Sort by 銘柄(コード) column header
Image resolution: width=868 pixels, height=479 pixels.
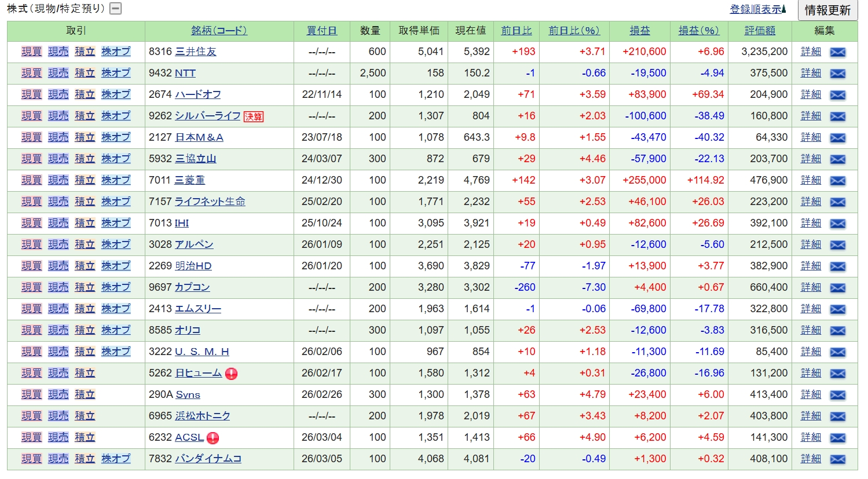pos(219,31)
